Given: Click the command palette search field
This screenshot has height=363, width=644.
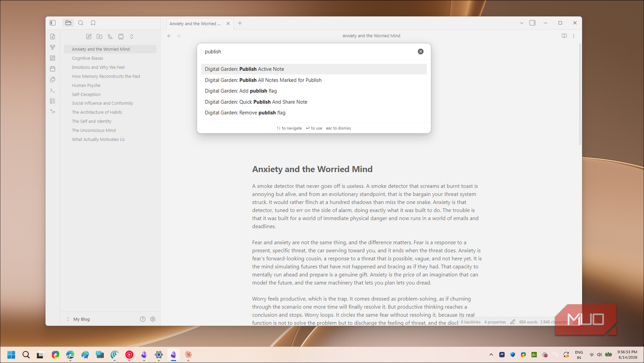Looking at the screenshot, I should point(309,52).
